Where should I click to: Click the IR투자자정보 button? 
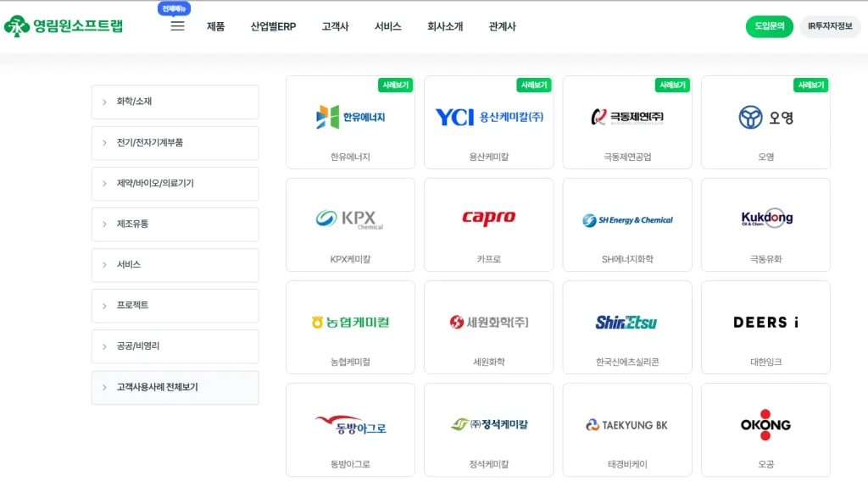pos(830,26)
